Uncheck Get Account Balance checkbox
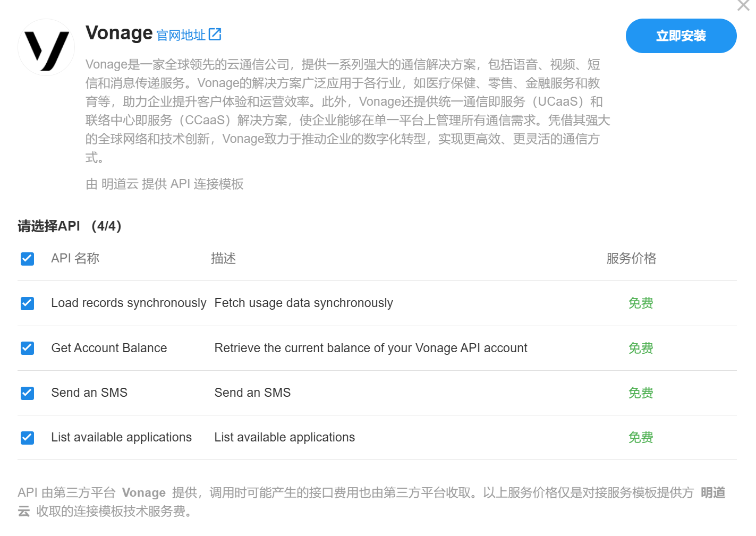756x536 pixels. pos(27,348)
